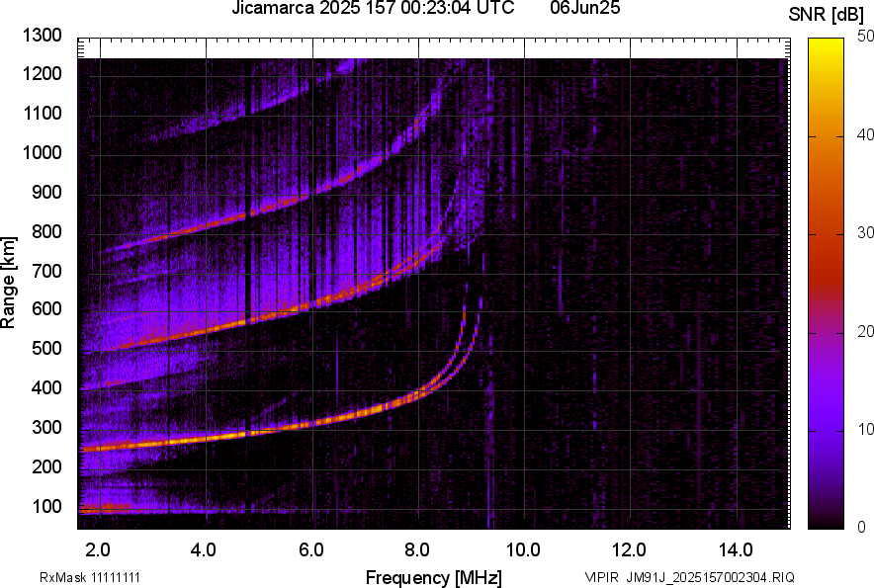Image resolution: width=874 pixels, height=588 pixels.
Task: Click the 400 range tick label
Action: pyautogui.click(x=46, y=387)
